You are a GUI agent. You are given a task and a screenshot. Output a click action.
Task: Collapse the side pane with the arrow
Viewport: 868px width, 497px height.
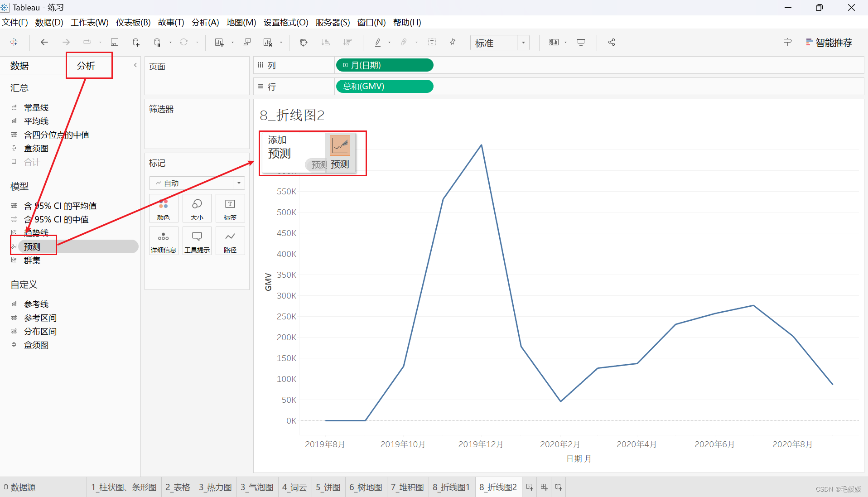point(135,65)
